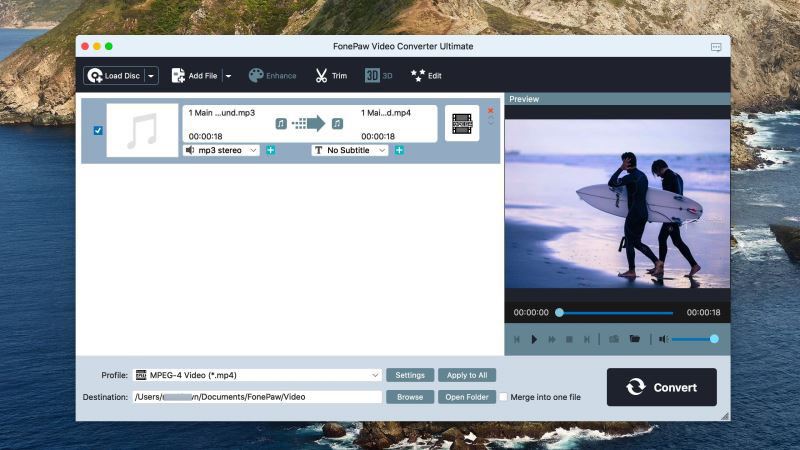Click the Open Folder button
The height and width of the screenshot is (450, 800).
point(467,397)
